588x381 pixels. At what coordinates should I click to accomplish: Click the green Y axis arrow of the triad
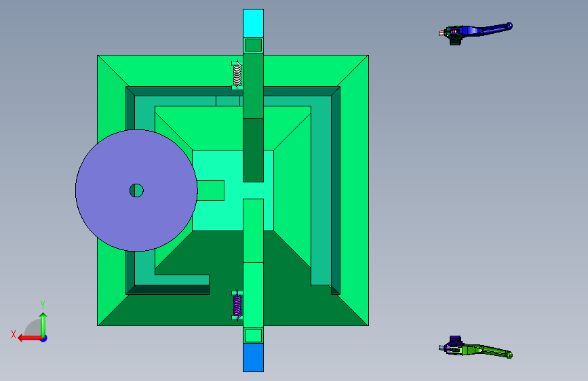43,325
